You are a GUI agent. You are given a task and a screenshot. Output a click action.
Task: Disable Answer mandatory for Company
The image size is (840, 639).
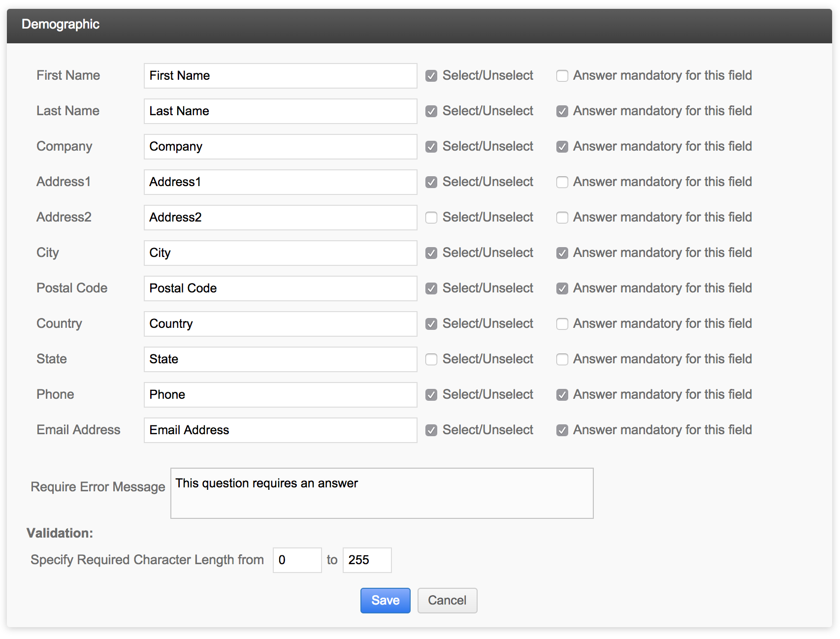[562, 147]
